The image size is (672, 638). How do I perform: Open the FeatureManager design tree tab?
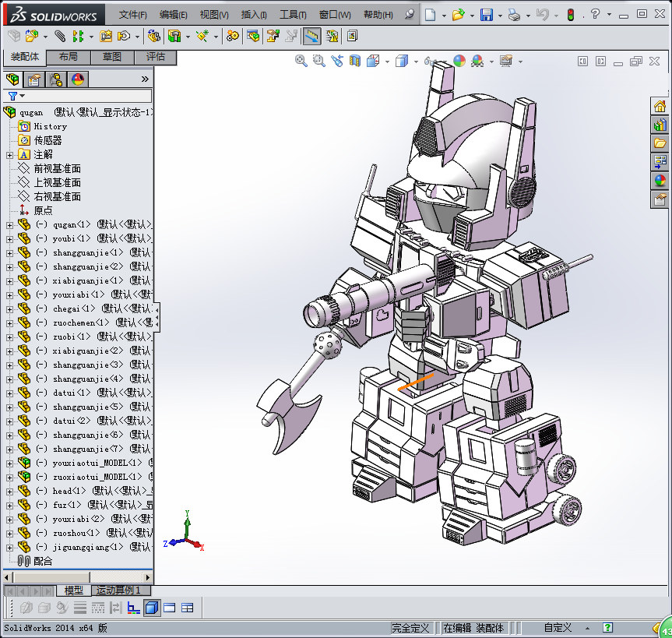(x=13, y=79)
